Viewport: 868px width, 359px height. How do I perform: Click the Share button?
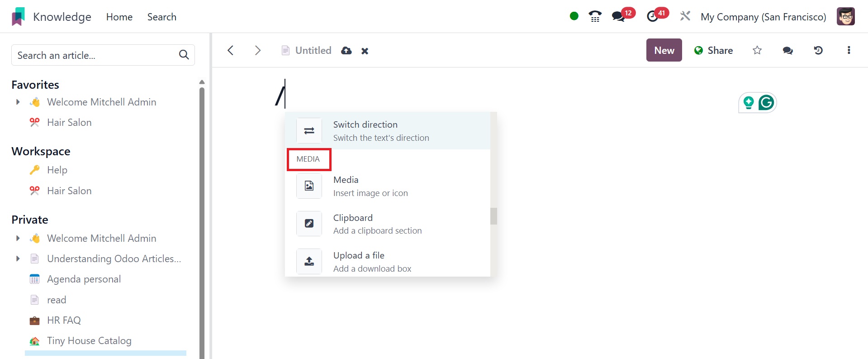(713, 50)
